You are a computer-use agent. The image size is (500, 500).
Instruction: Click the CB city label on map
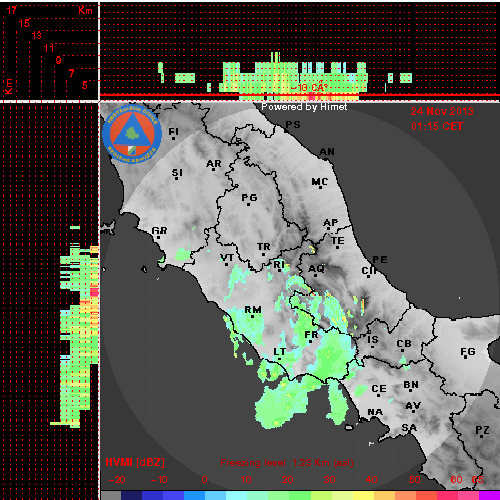(404, 344)
